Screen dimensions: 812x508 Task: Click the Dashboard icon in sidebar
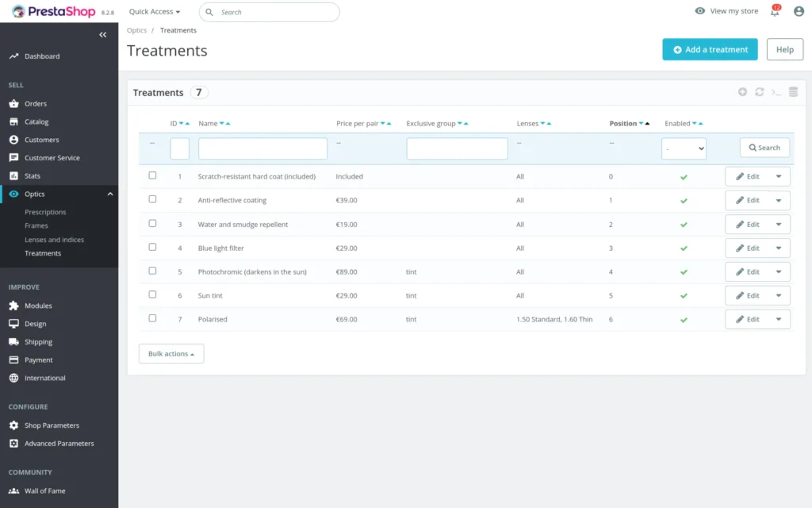coord(14,56)
